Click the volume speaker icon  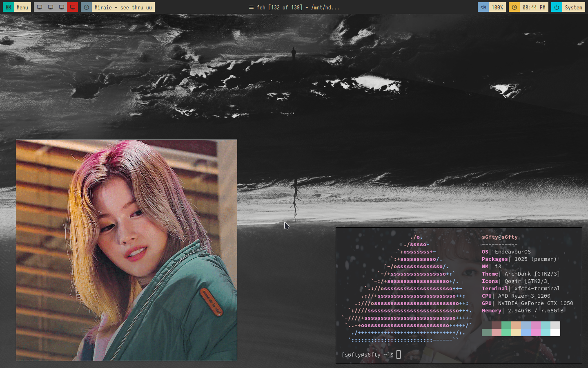click(483, 7)
